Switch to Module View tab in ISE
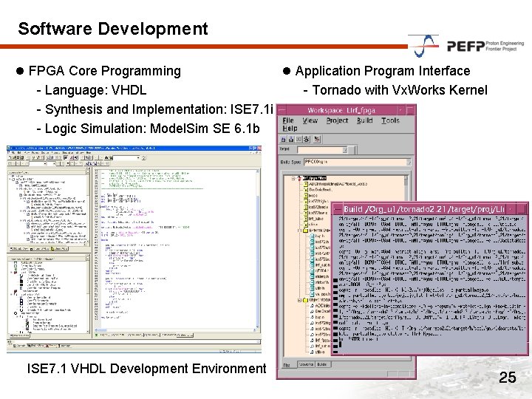The height and width of the screenshot is (399, 532). point(18,249)
